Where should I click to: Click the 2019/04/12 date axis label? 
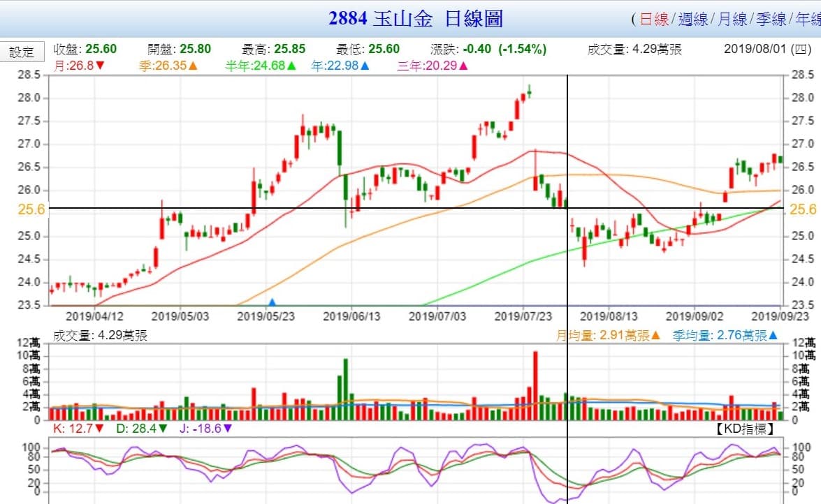[x=95, y=316]
